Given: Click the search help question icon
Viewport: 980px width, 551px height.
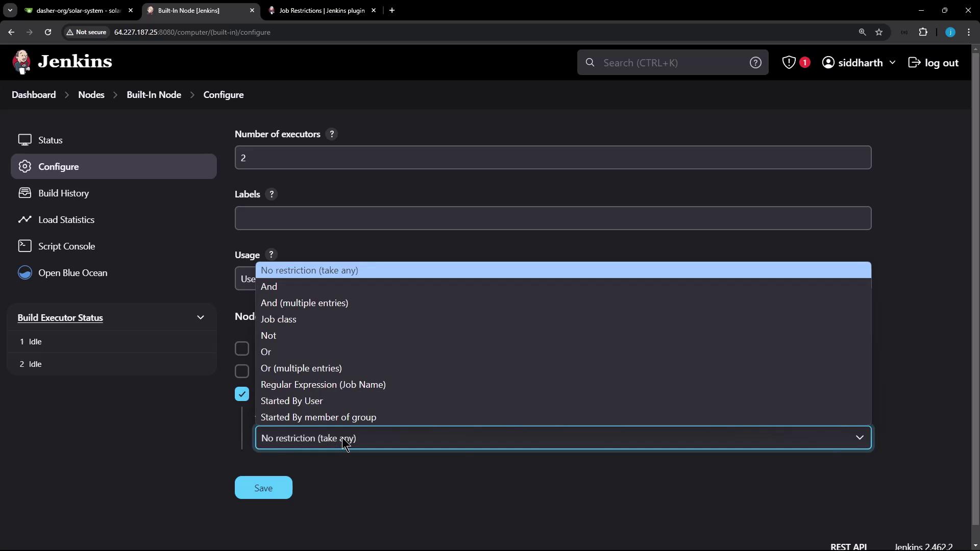Looking at the screenshot, I should 755,62.
